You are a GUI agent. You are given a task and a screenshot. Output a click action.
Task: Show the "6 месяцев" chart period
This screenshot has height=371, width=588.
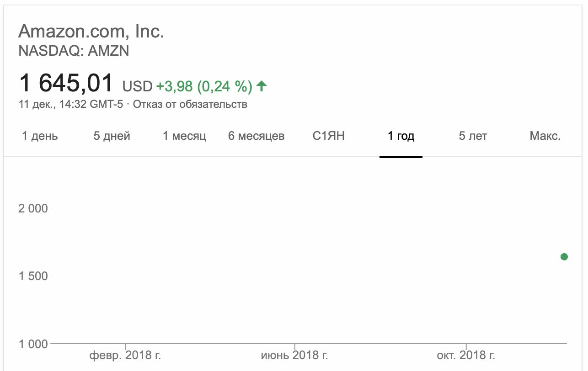pyautogui.click(x=257, y=136)
